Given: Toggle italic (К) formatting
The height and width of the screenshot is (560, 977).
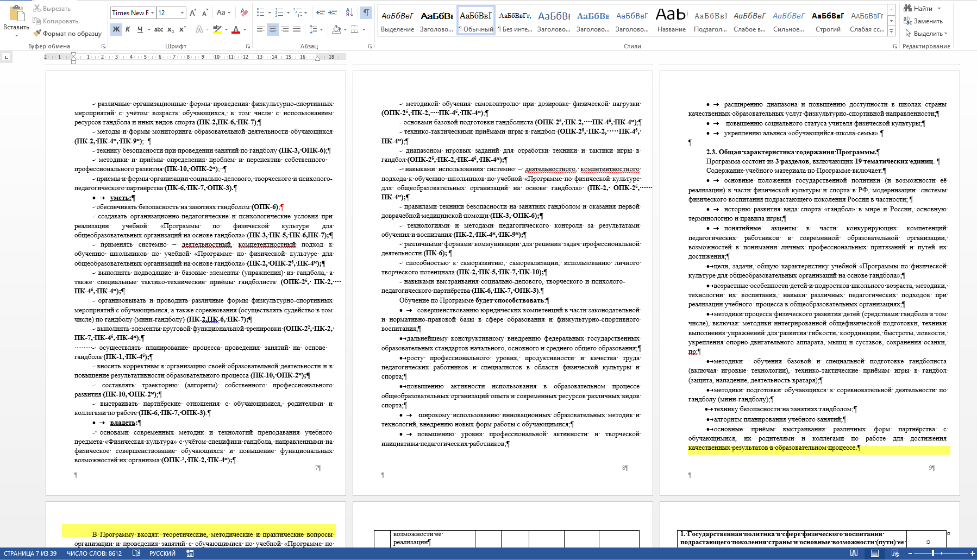Looking at the screenshot, I should pyautogui.click(x=128, y=29).
